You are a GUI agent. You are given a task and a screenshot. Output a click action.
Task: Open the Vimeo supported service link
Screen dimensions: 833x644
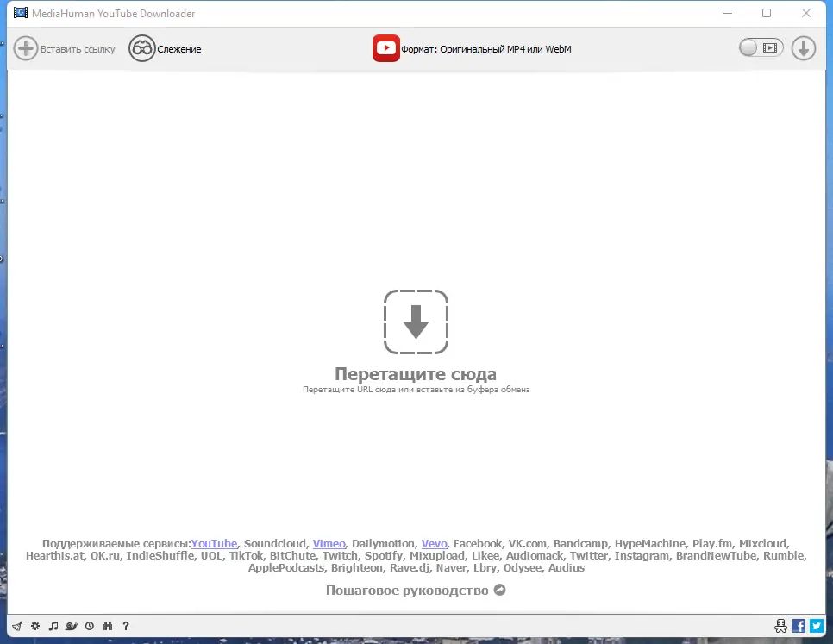[329, 544]
